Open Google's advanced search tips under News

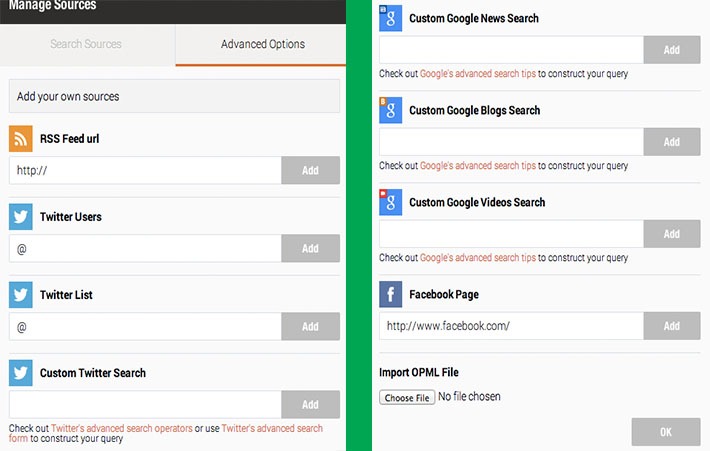477,73
